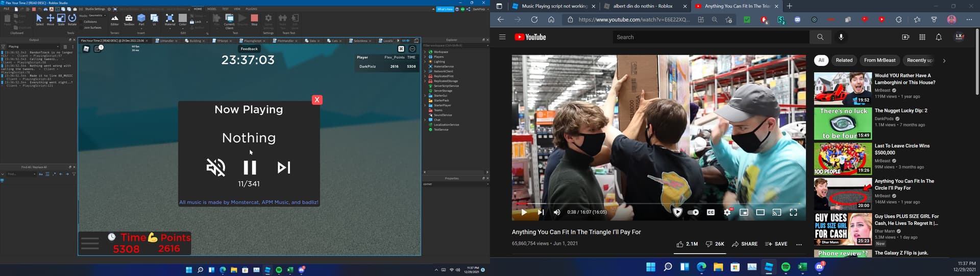Skip to the next track in Now Playing

(283, 167)
